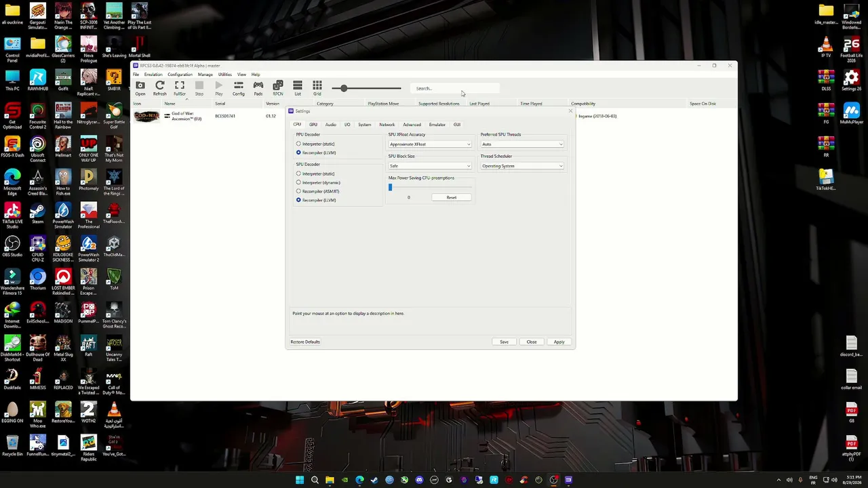Select SPU Decoder Interpreter (static) option

315,174
